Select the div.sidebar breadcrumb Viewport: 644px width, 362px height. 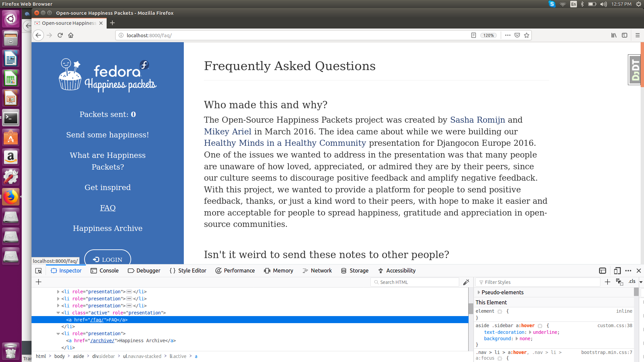coord(103,356)
